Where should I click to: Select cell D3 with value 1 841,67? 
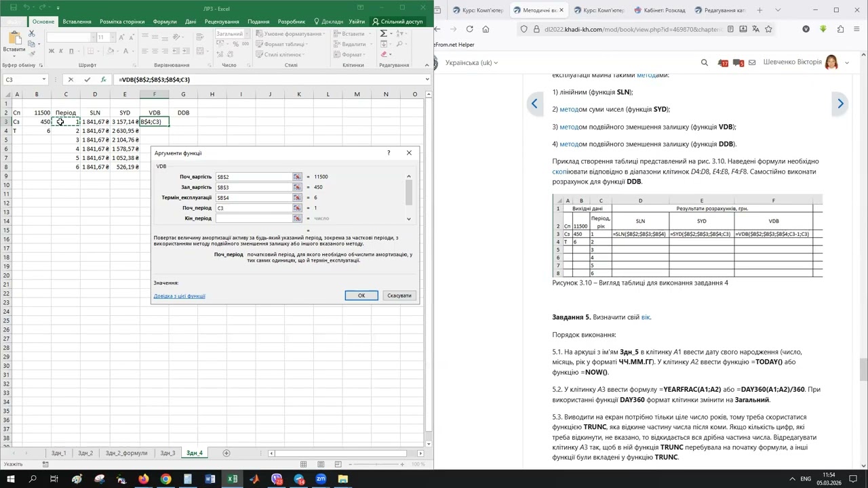[x=95, y=122]
